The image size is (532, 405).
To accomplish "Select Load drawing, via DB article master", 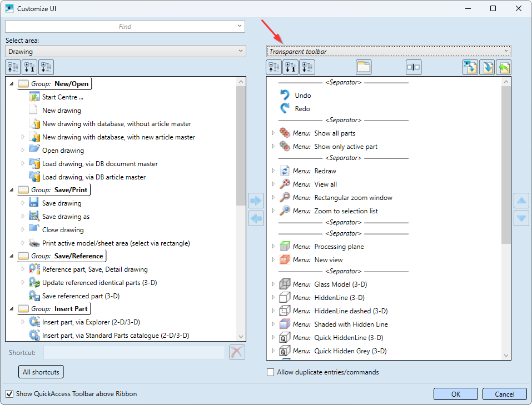I will pos(94,177).
